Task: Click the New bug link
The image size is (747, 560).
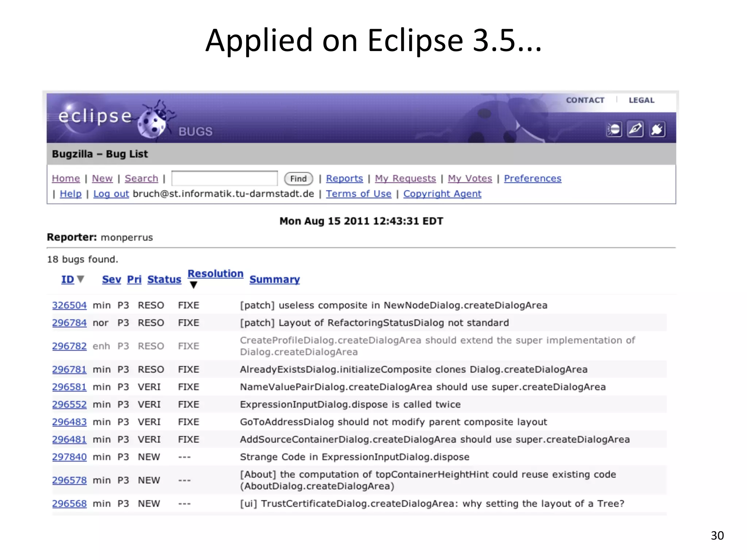Action: (x=102, y=178)
